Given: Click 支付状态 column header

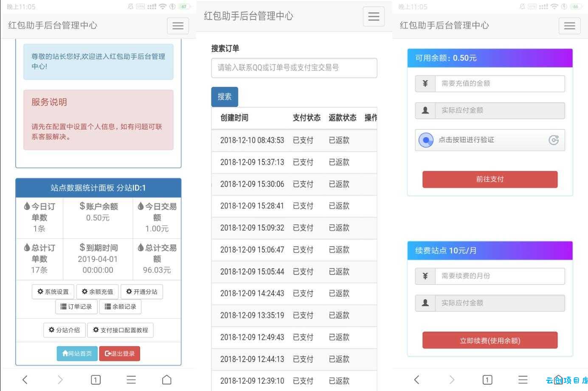Looking at the screenshot, I should (307, 118).
